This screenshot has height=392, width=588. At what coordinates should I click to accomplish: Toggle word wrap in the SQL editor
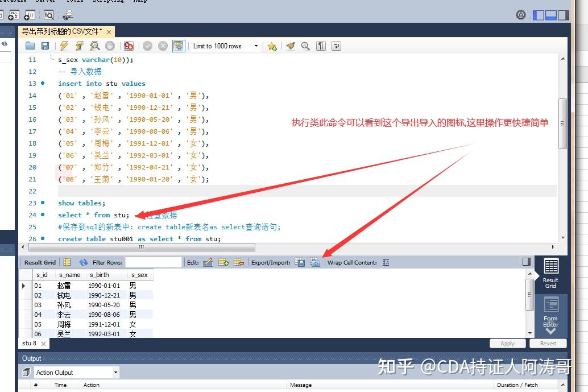(336, 46)
